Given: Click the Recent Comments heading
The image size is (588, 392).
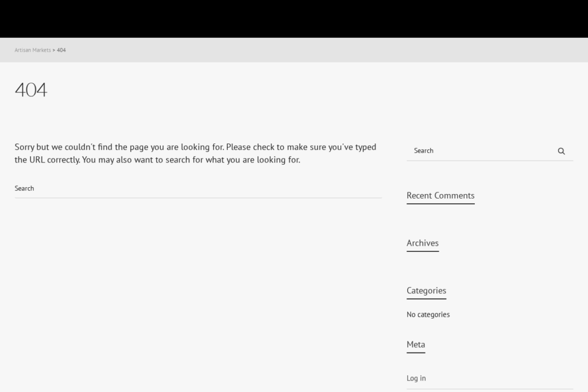Looking at the screenshot, I should pos(440,196).
